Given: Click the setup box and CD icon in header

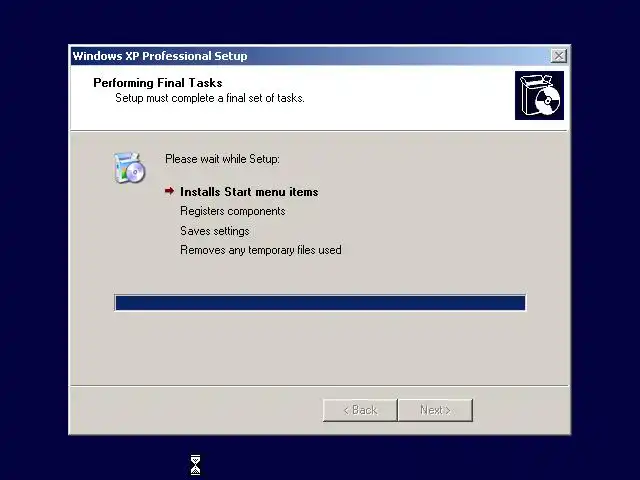Looking at the screenshot, I should tap(539, 96).
